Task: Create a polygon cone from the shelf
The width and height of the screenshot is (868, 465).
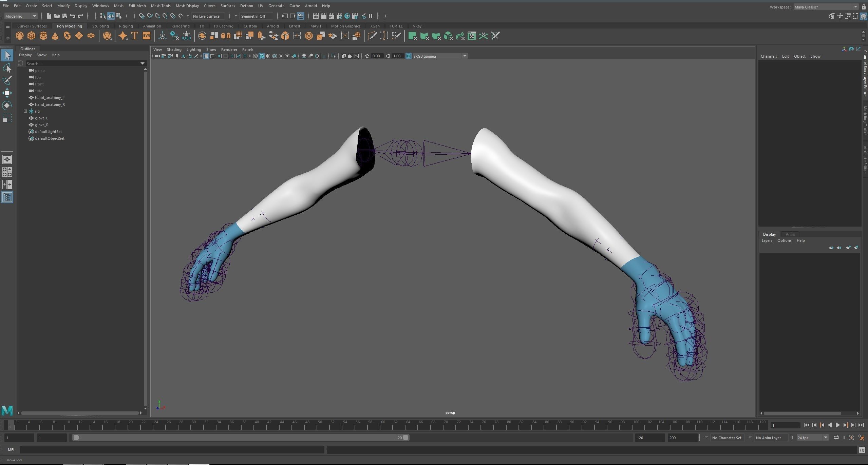Action: click(x=55, y=36)
